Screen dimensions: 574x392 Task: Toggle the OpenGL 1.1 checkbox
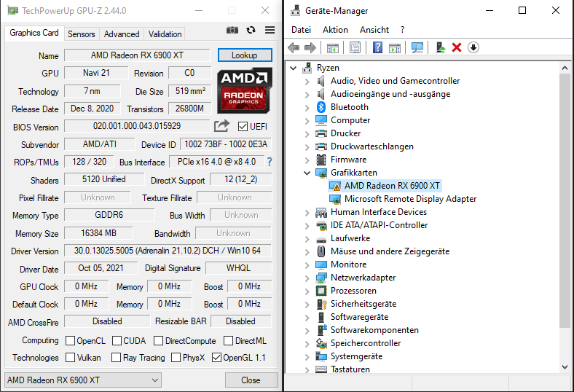[x=217, y=357]
